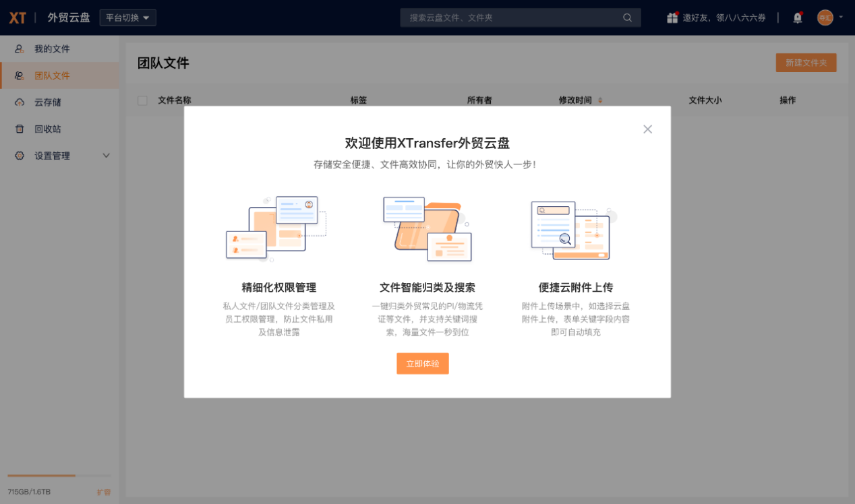Screen dimensions: 855x504
Task: Click the 精细化权限管理 illustration
Action: (277, 228)
